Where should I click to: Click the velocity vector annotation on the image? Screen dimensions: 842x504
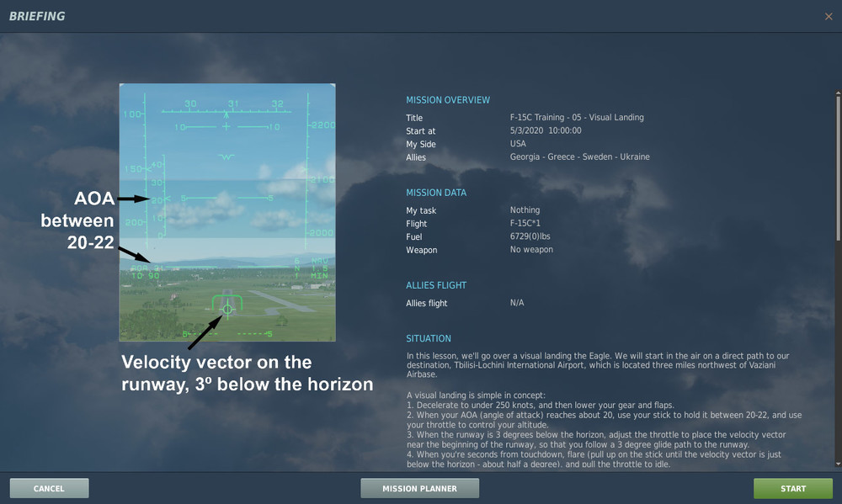[248, 372]
